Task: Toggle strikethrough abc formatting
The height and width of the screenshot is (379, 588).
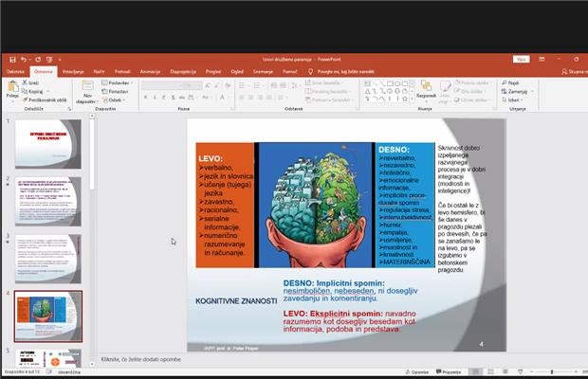Action: [x=182, y=98]
